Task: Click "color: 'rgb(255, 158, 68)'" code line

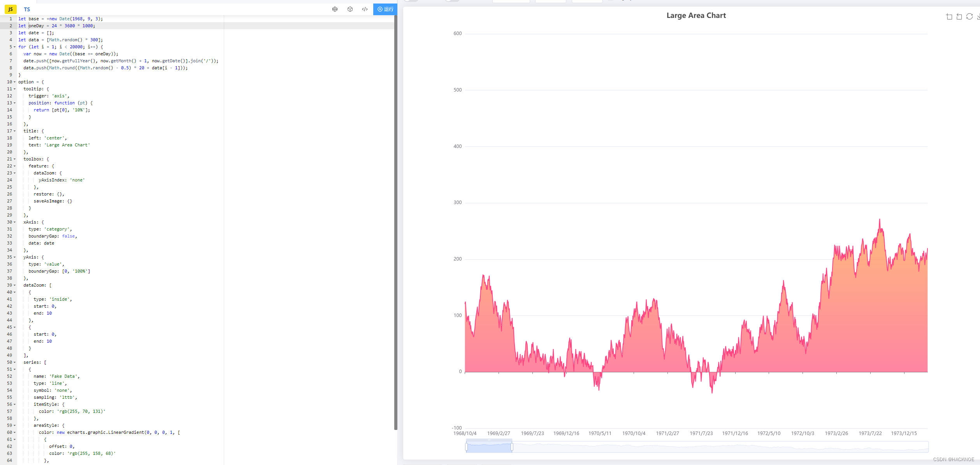Action: 82,453
